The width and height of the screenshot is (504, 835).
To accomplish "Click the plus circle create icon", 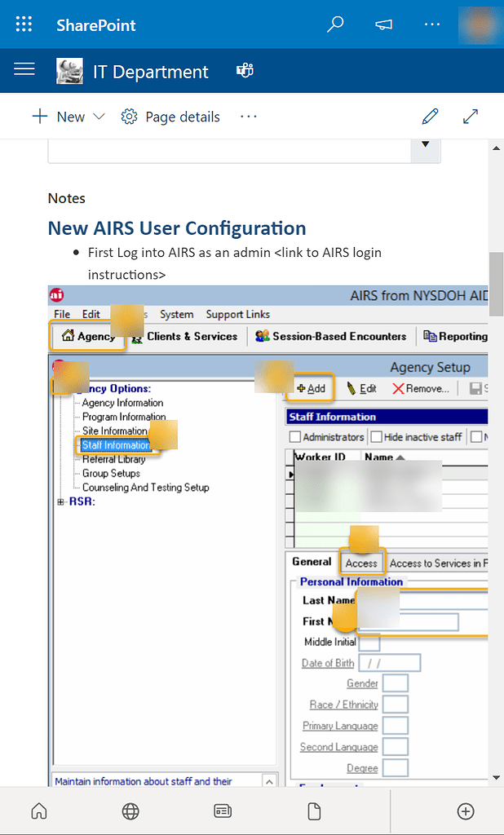I will (x=466, y=811).
